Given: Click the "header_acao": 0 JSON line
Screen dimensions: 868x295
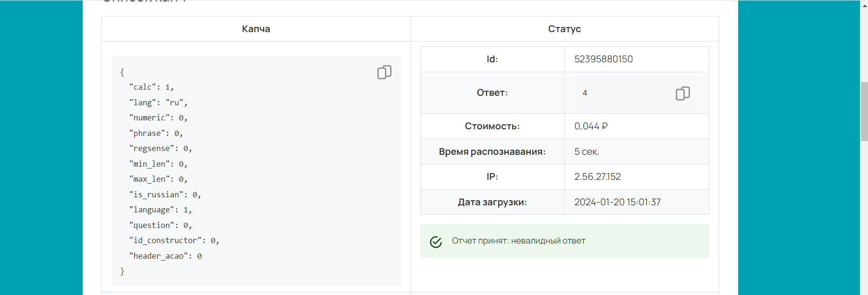Looking at the screenshot, I should pyautogui.click(x=165, y=256).
